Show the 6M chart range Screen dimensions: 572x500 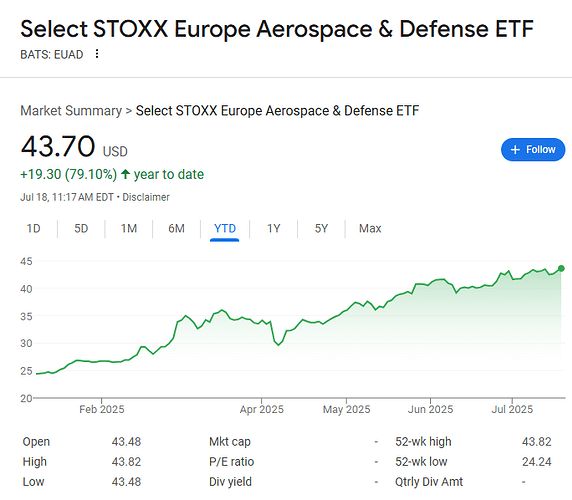pyautogui.click(x=176, y=229)
